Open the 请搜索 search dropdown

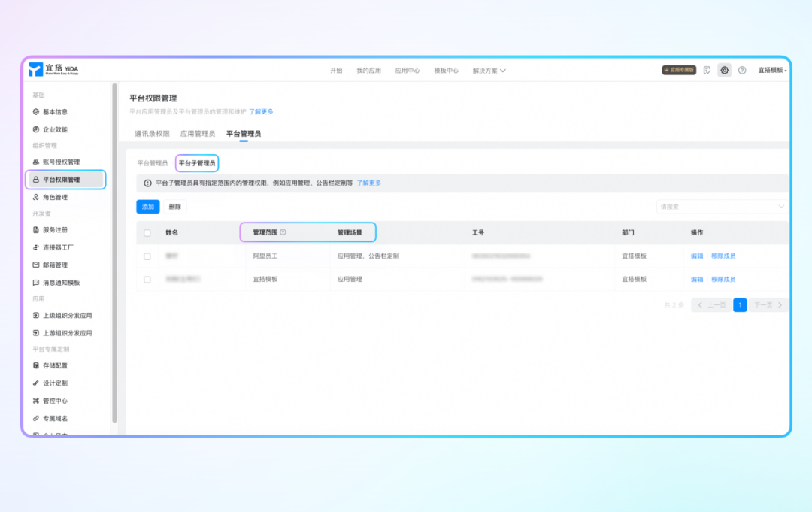722,207
